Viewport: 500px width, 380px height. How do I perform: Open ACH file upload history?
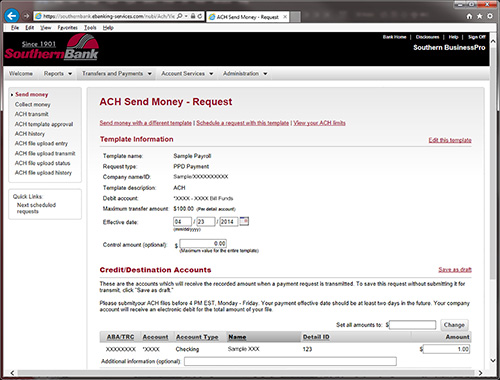43,173
